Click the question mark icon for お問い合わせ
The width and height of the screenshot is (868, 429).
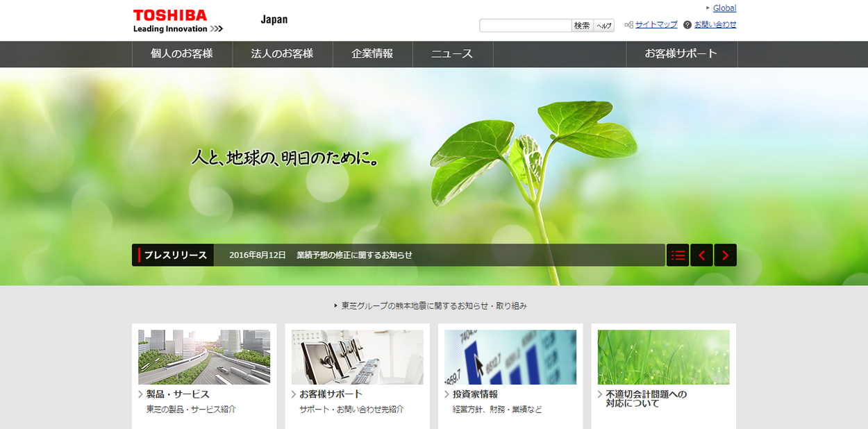click(687, 25)
